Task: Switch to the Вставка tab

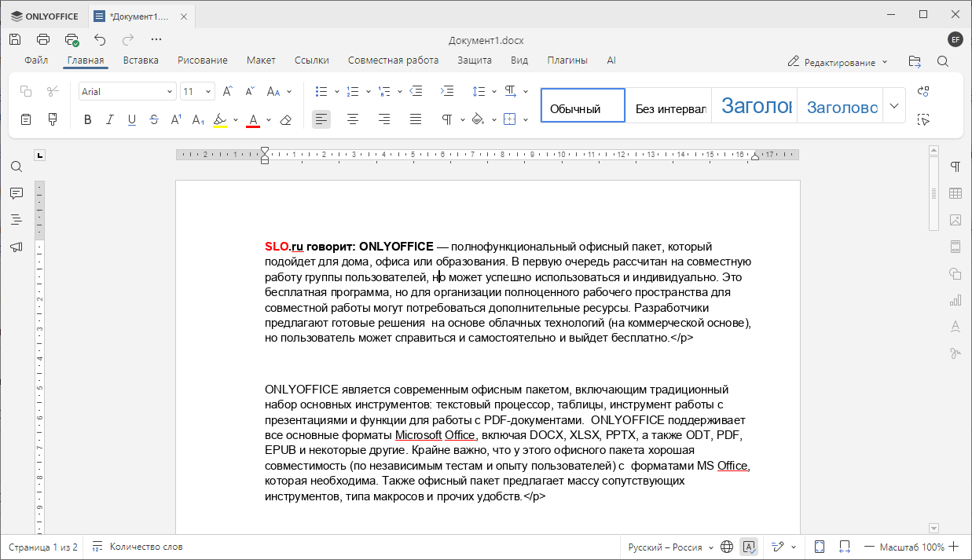Action: tap(141, 60)
